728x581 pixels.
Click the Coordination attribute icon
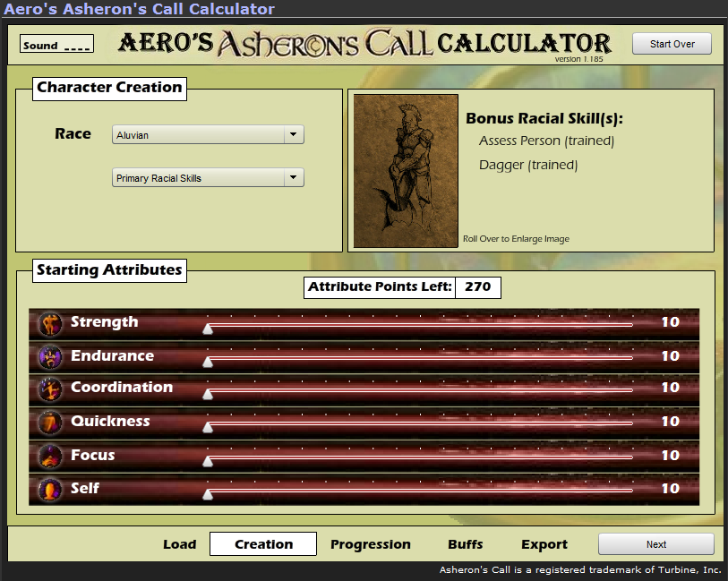pos(50,389)
